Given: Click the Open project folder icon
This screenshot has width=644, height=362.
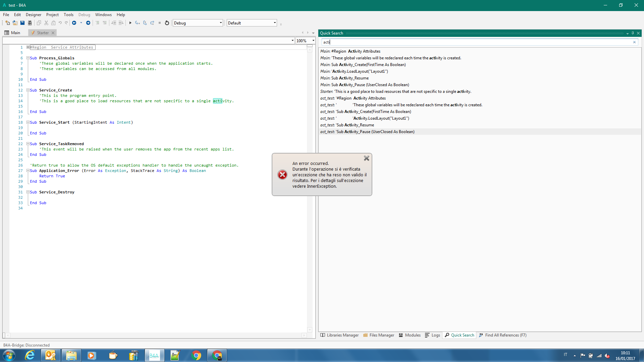Looking at the screenshot, I should tap(15, 23).
